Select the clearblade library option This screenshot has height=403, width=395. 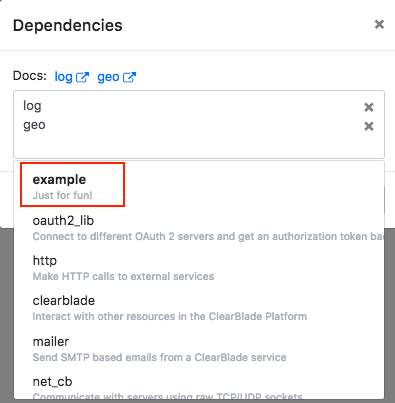click(199, 308)
